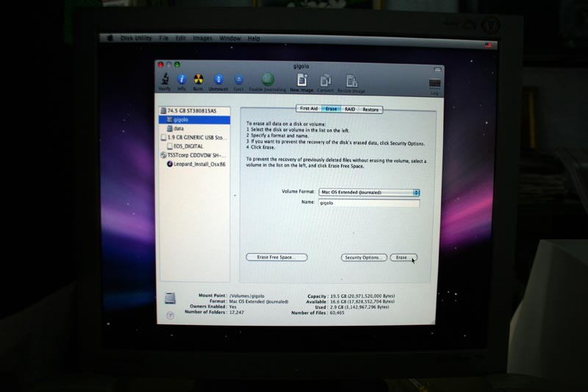Open the Log toolbar icon

pos(434,83)
